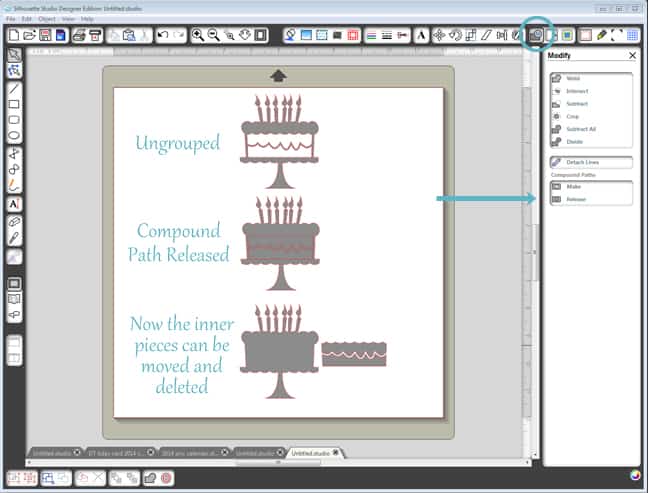Viewport: 648px width, 493px height.
Task: Open the Fill Gradient panel icon
Action: tap(306, 36)
